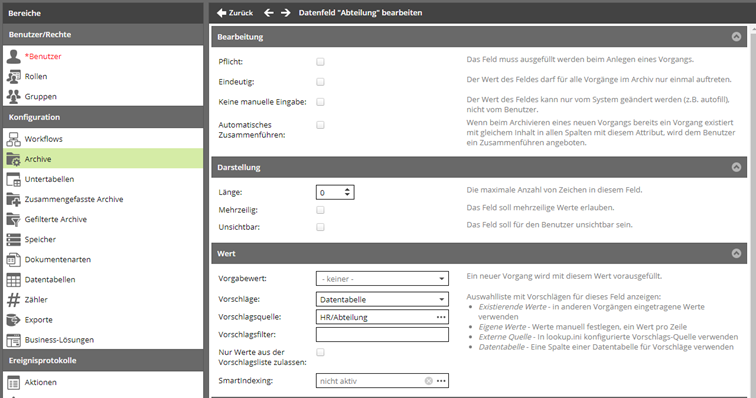The width and height of the screenshot is (756, 398).
Task: Collapse the Bearbeitung section
Action: 736,37
